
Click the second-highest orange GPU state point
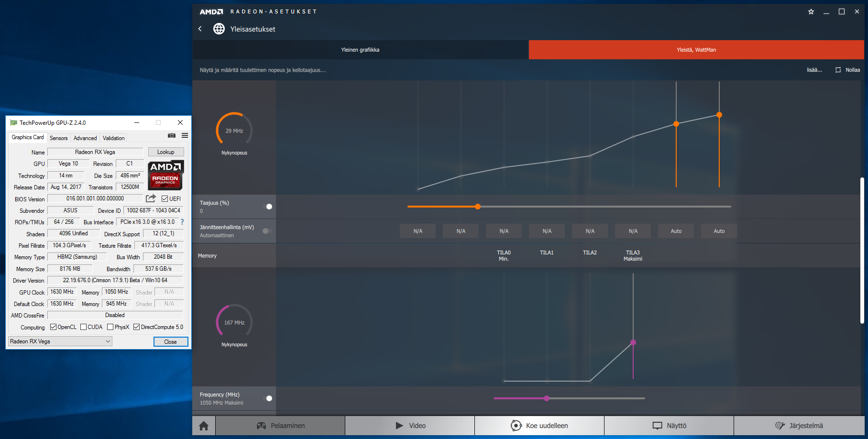point(676,124)
